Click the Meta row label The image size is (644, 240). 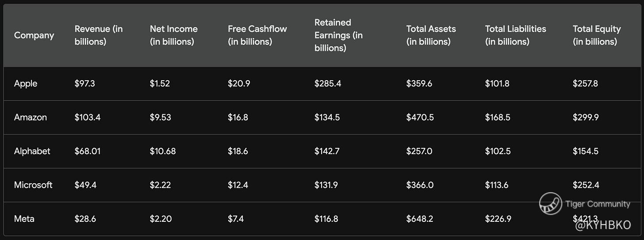tap(24, 219)
